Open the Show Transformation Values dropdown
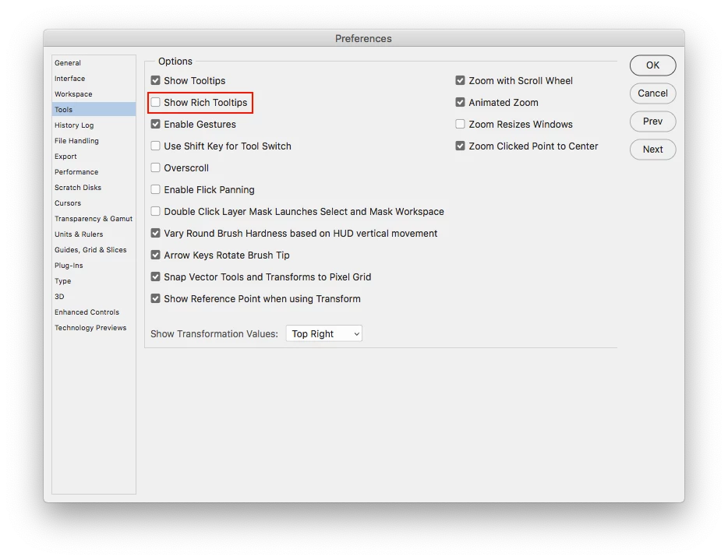The image size is (728, 560). 324,333
